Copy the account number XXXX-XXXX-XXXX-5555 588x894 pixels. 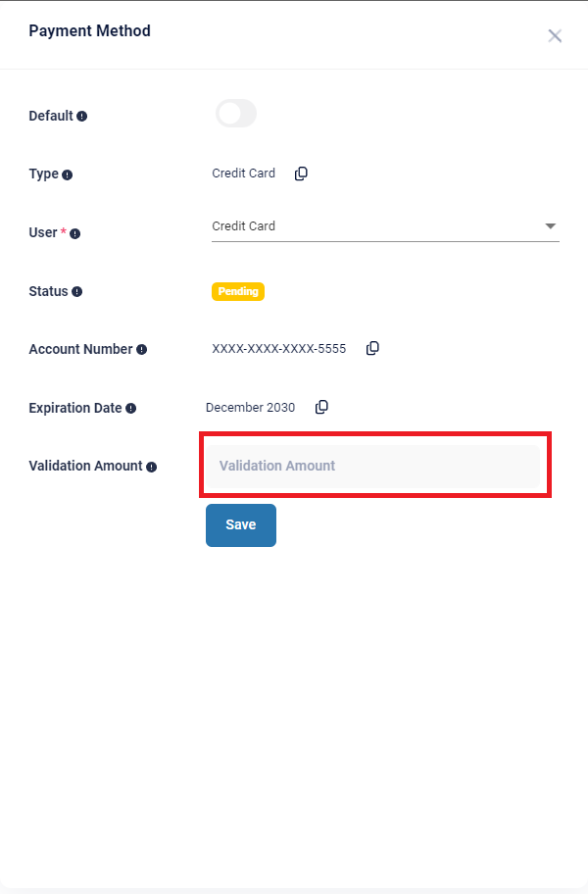[372, 348]
